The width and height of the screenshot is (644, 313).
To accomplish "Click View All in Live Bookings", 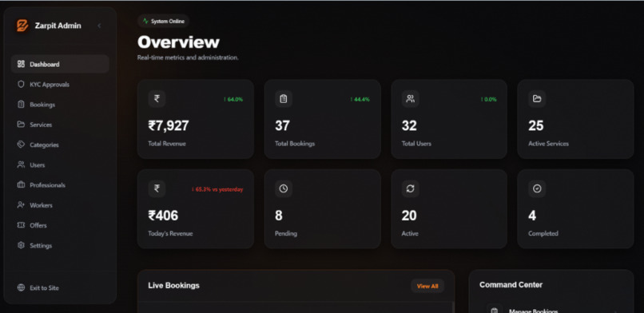I will (427, 286).
